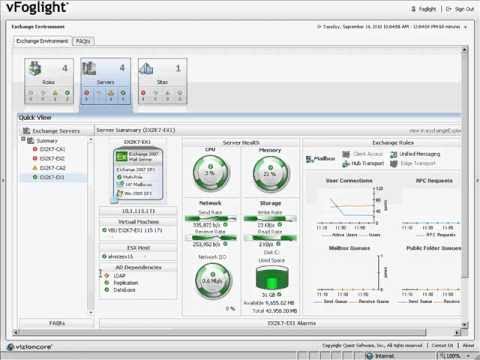Click the ESX Host name link
Image resolution: width=480 pixels, height=360 pixels.
121,256
